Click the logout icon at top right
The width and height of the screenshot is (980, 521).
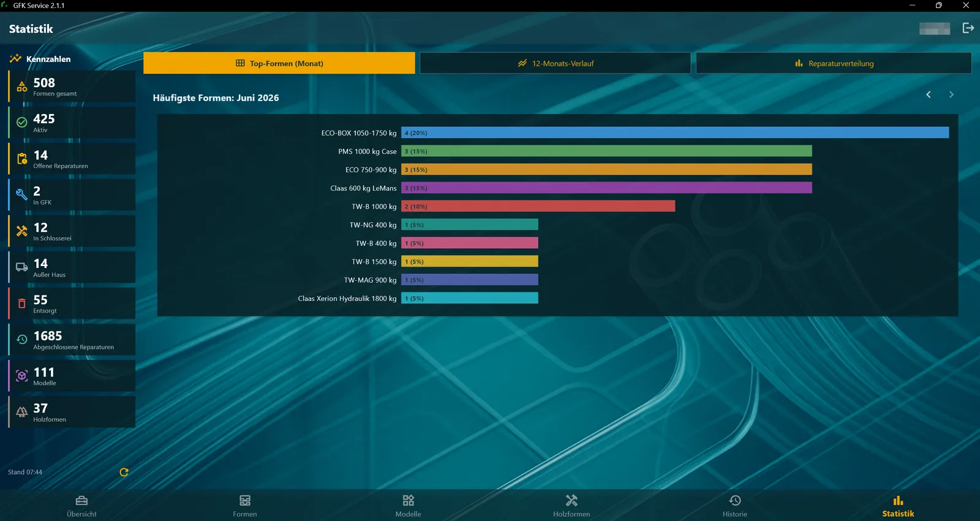(x=968, y=28)
